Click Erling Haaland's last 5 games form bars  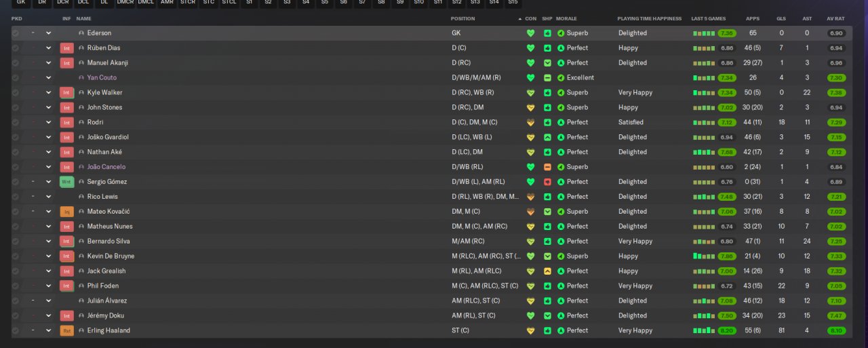(x=704, y=330)
